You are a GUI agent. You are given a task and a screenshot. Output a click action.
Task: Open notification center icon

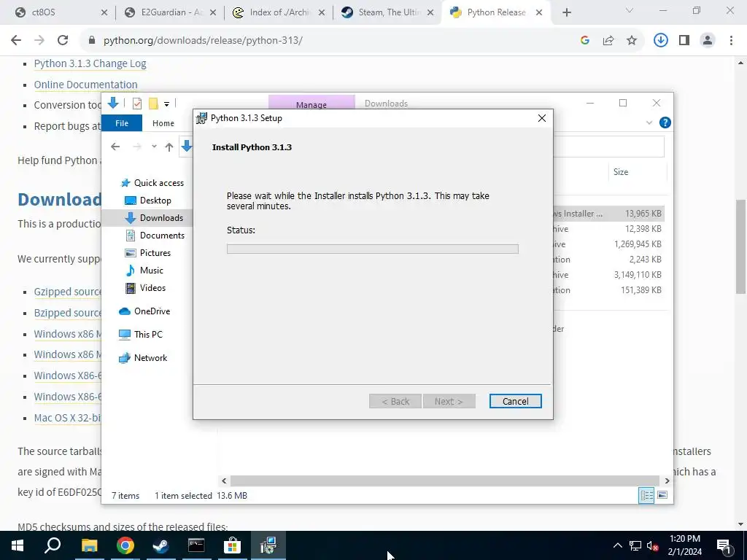pos(724,545)
